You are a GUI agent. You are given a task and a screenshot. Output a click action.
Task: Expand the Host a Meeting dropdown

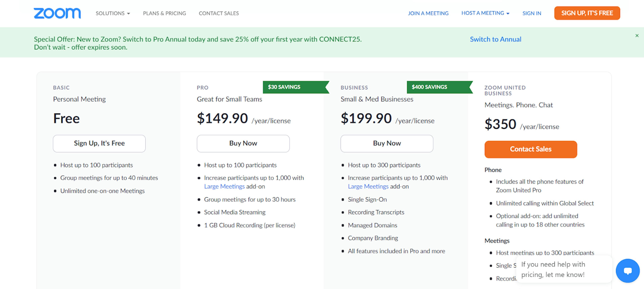click(x=485, y=13)
